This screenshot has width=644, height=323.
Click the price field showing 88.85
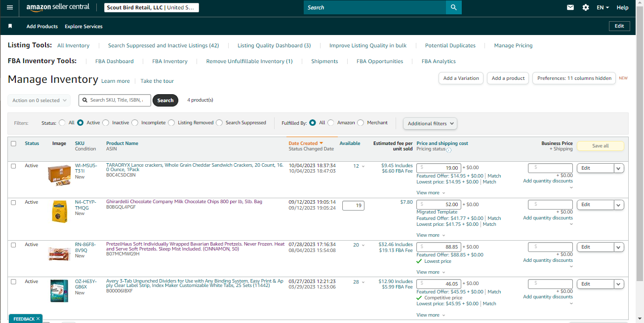click(x=439, y=247)
